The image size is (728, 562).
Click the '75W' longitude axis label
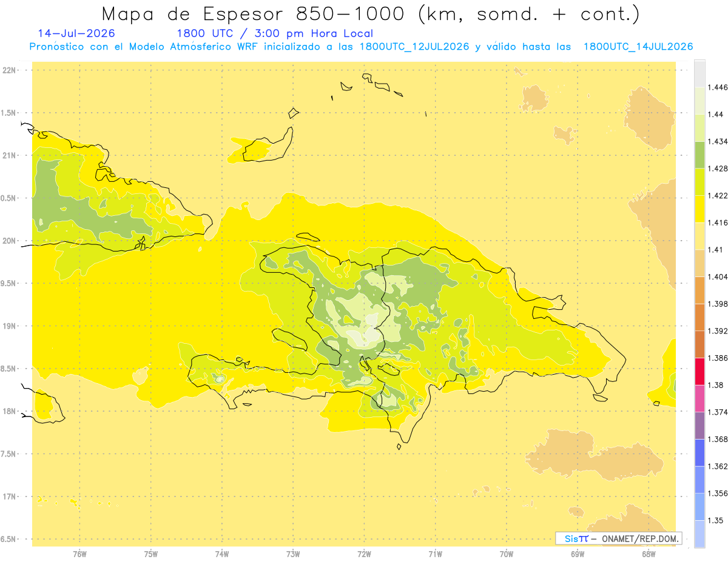point(151,554)
